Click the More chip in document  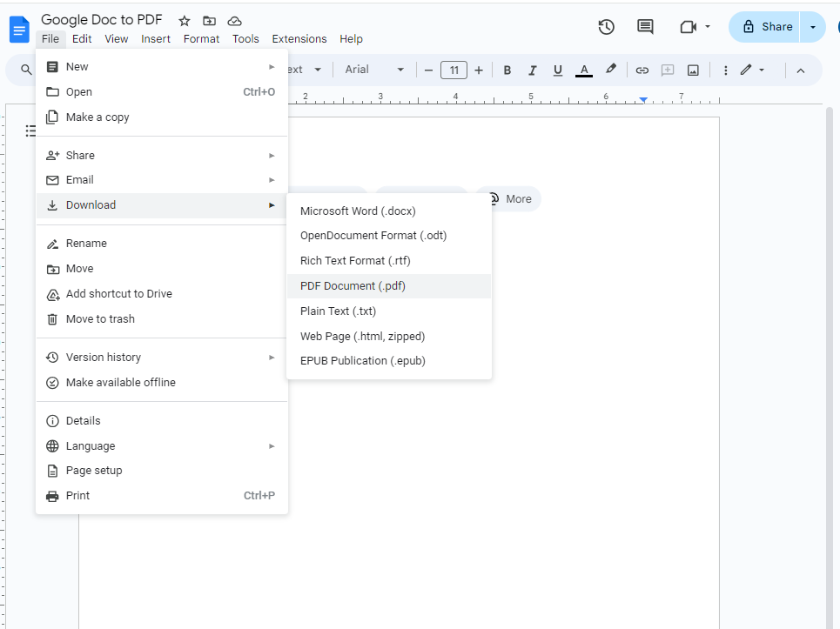tap(509, 199)
